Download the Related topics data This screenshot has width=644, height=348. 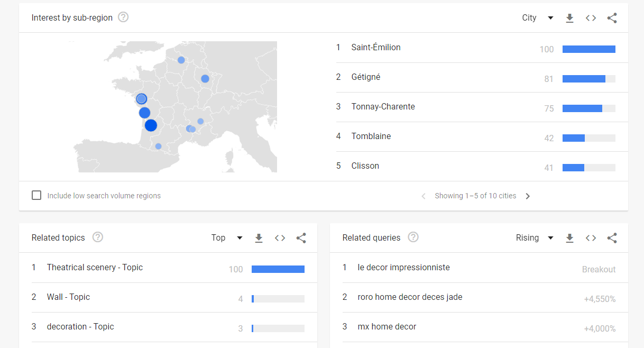259,238
